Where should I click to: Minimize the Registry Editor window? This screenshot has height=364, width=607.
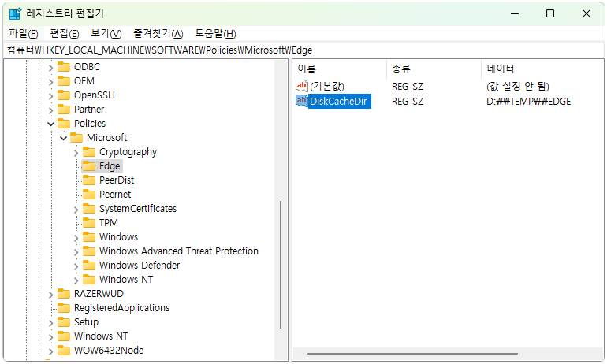pyautogui.click(x=515, y=13)
